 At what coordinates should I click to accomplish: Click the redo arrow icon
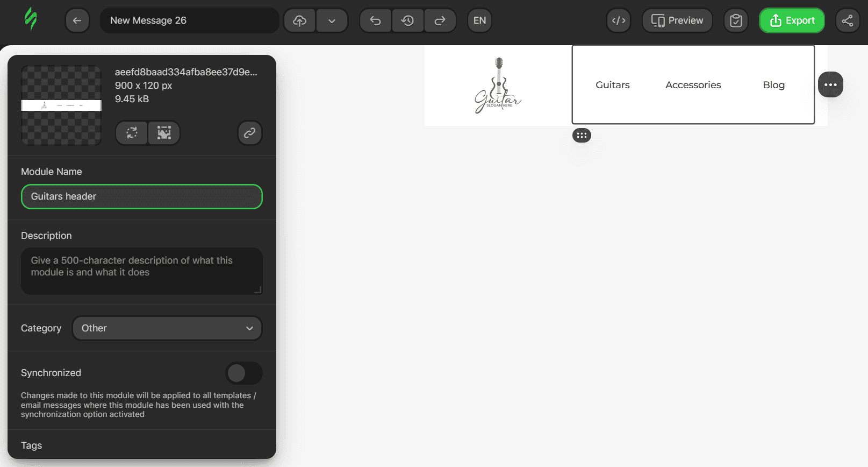coord(440,20)
